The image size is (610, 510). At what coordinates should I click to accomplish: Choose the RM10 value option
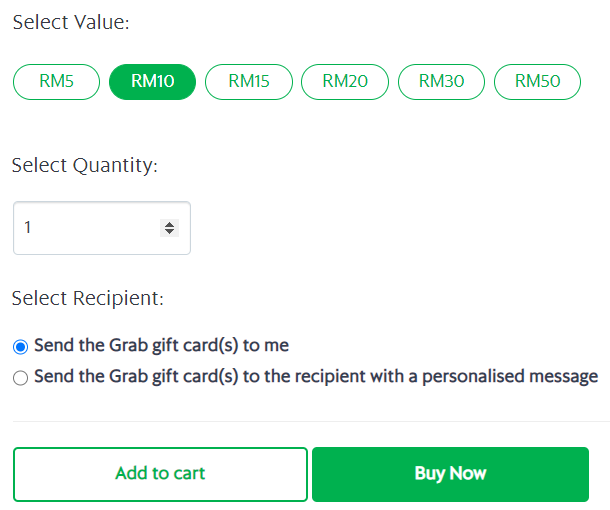coord(152,82)
